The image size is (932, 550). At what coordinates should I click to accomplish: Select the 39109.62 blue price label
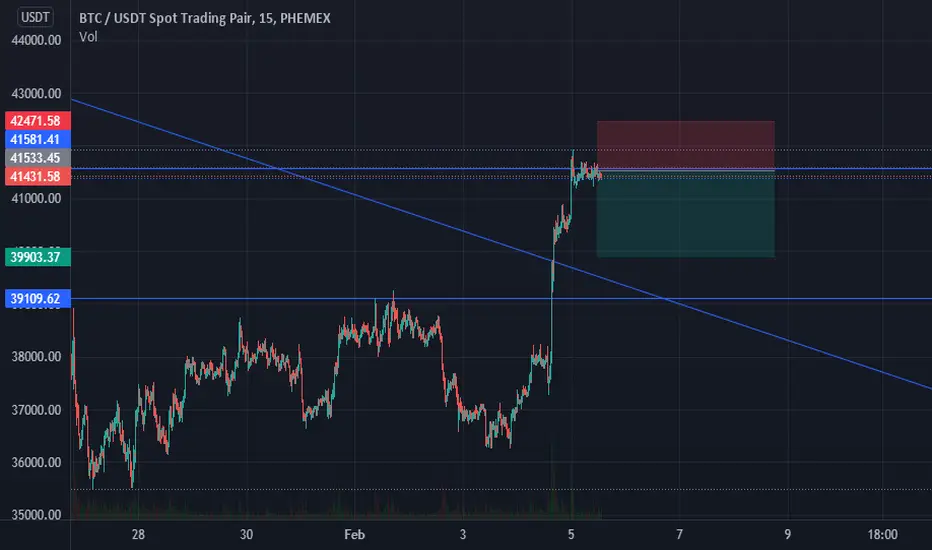(38, 298)
